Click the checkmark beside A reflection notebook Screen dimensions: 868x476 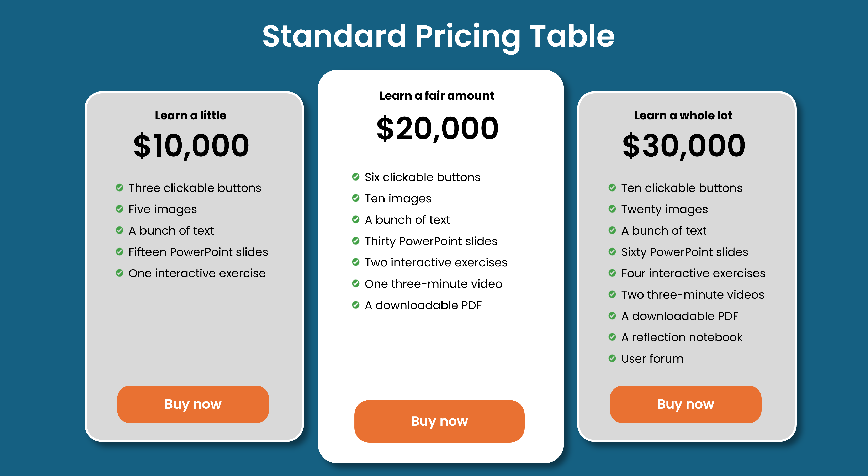pos(613,338)
